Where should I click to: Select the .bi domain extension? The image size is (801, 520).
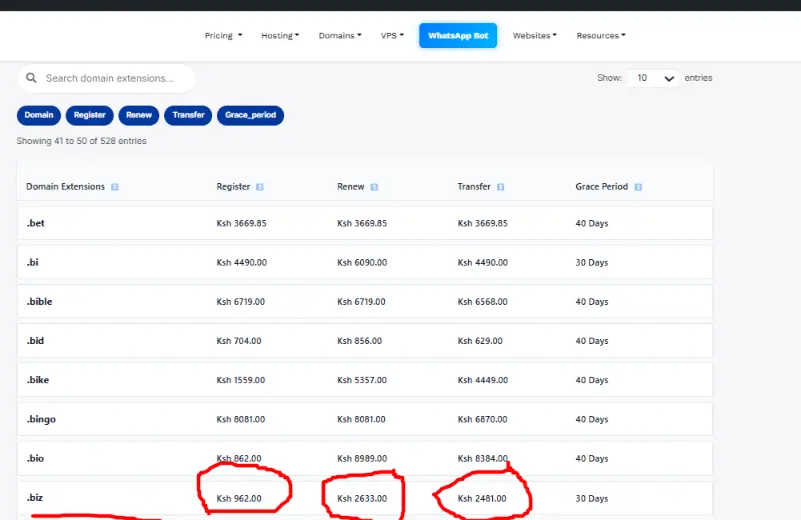click(33, 262)
